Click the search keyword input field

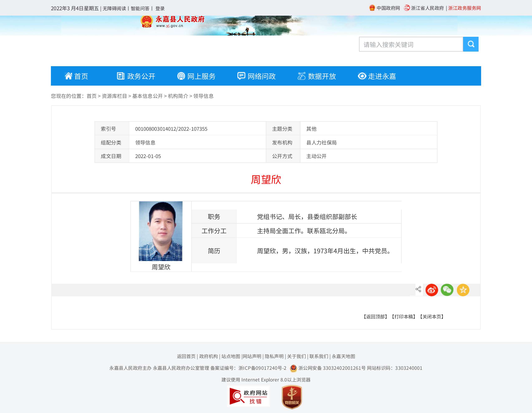click(411, 44)
